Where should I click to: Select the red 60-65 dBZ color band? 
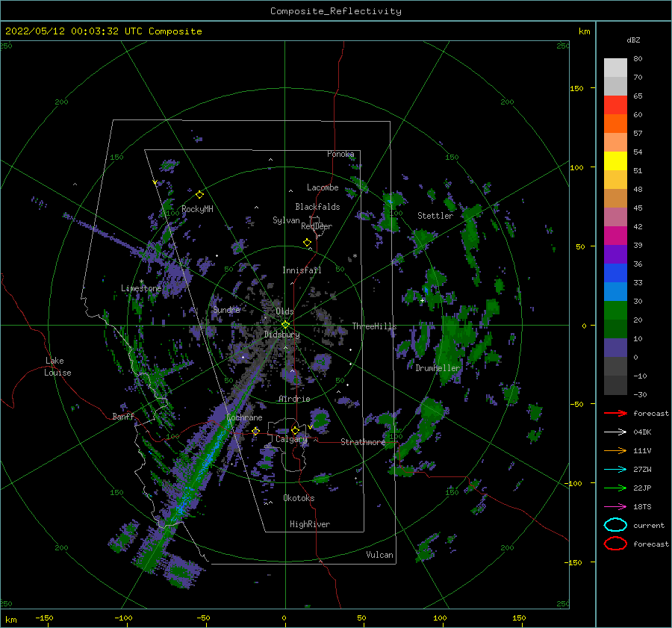[x=615, y=105]
